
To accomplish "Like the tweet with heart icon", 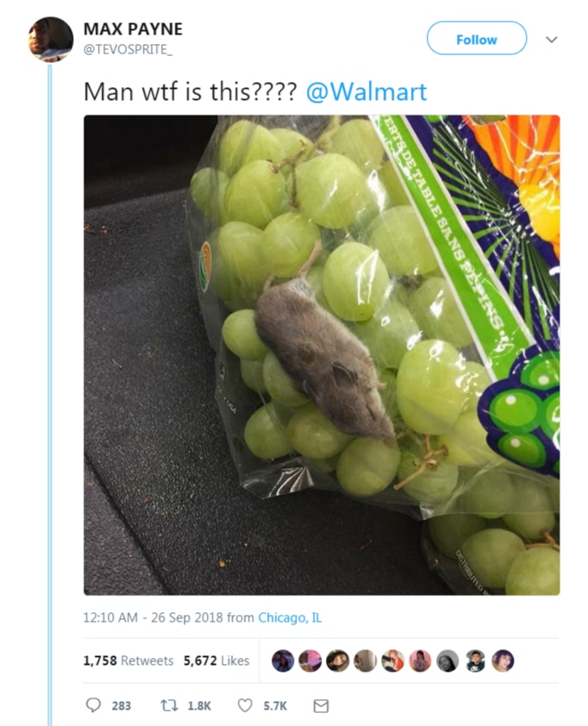I will coord(245,705).
